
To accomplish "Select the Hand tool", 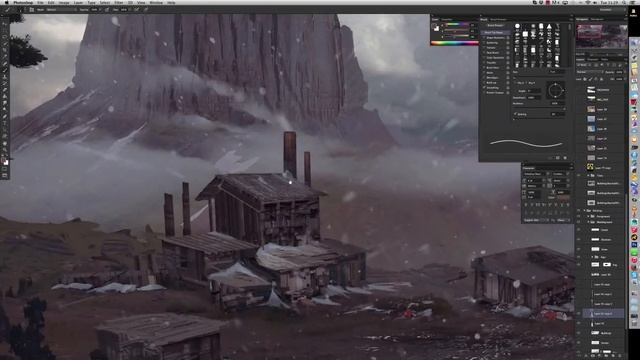I will click(x=5, y=143).
